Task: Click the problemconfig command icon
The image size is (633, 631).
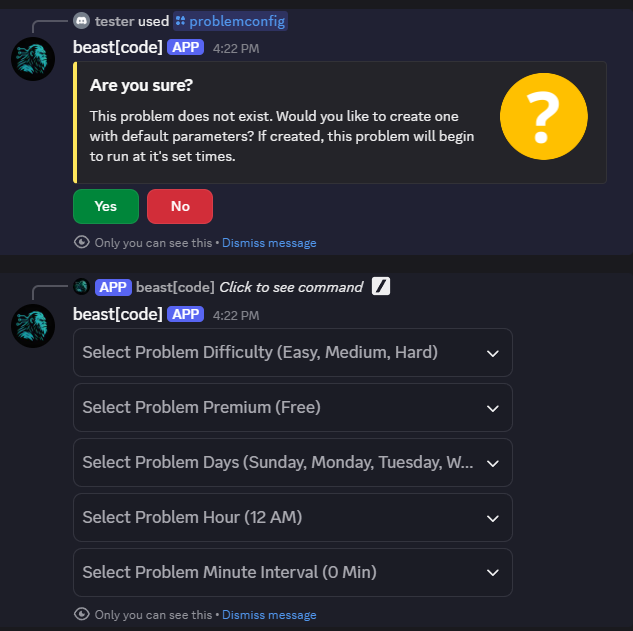Action: pyautogui.click(x=180, y=21)
